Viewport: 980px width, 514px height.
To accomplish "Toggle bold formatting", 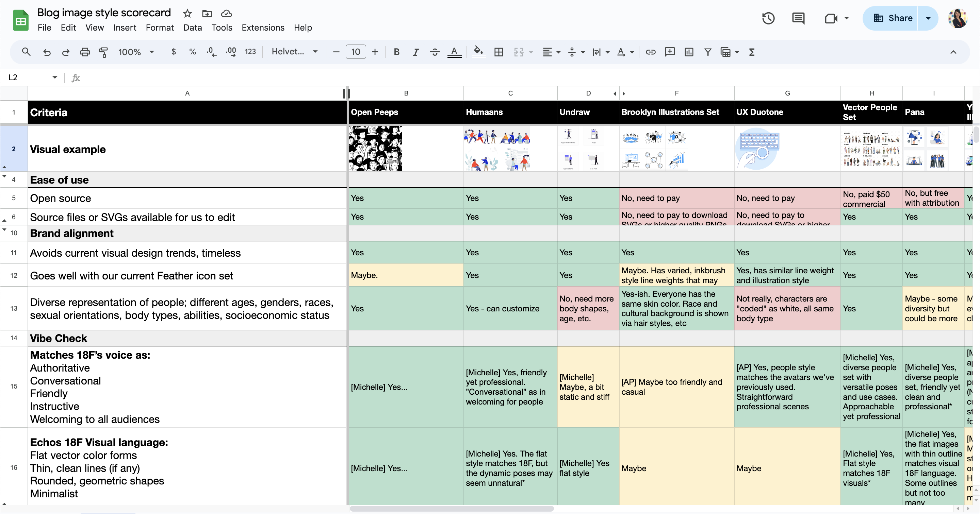I will pos(396,52).
